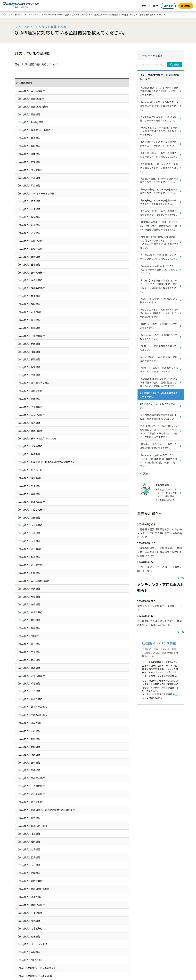Click 一覧 link under メンテナンス・窓口営業のお知らせ

click(x=181, y=632)
